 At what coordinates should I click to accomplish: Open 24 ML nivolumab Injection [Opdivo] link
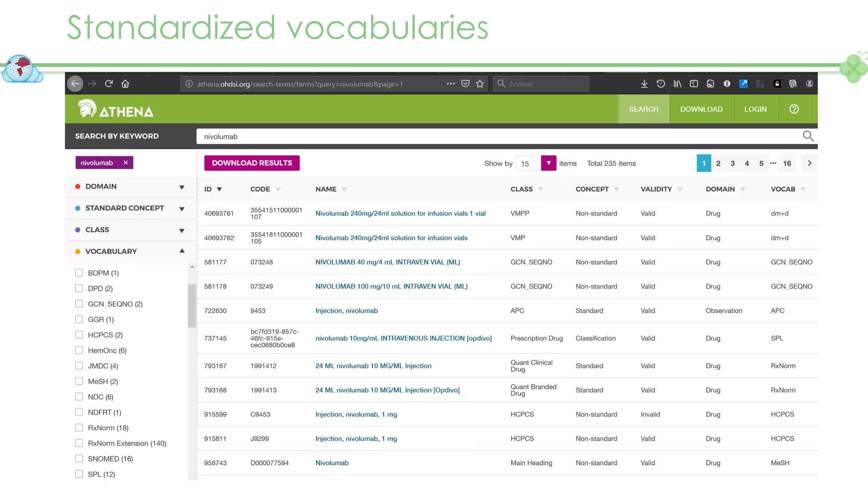point(387,390)
